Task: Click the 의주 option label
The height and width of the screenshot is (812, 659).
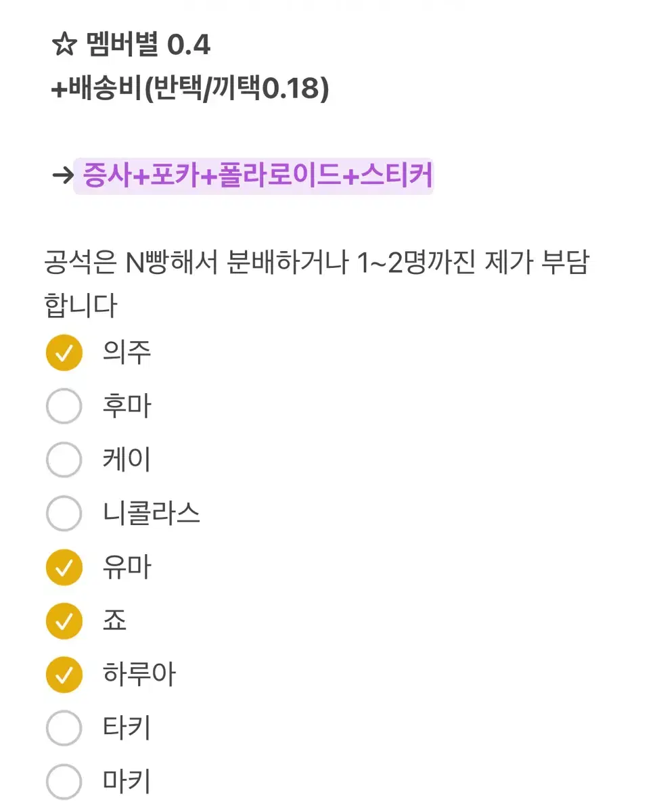Action: coord(127,353)
